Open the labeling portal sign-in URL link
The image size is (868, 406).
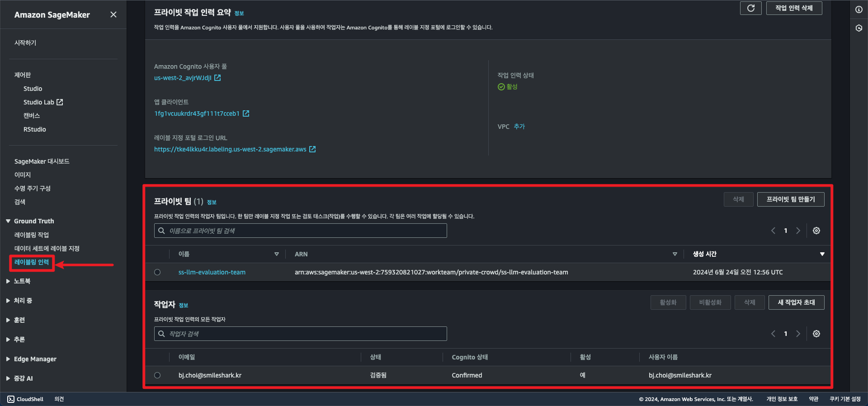click(230, 149)
